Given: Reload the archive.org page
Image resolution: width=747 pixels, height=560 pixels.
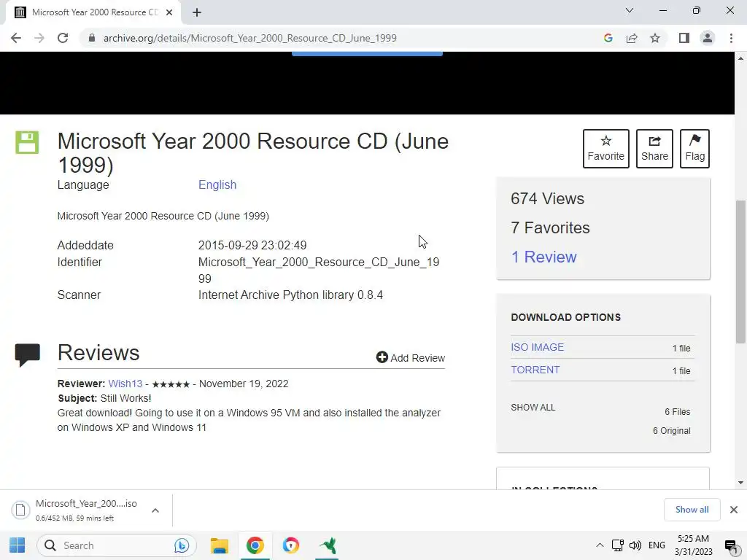Looking at the screenshot, I should [x=63, y=38].
